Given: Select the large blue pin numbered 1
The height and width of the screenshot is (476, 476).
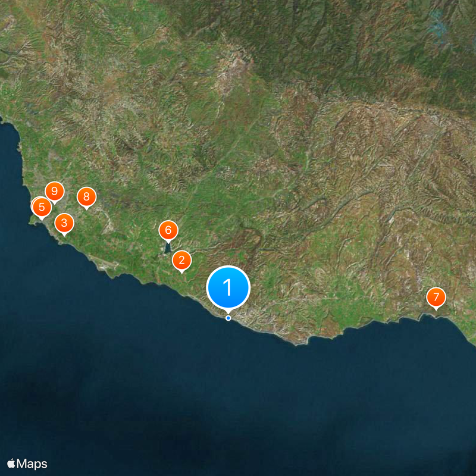Looking at the screenshot, I should click(228, 287).
